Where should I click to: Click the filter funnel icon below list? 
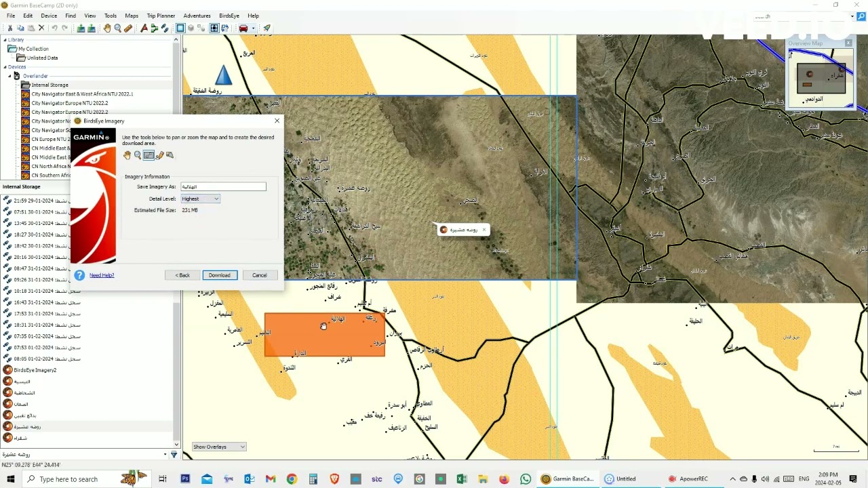174,455
